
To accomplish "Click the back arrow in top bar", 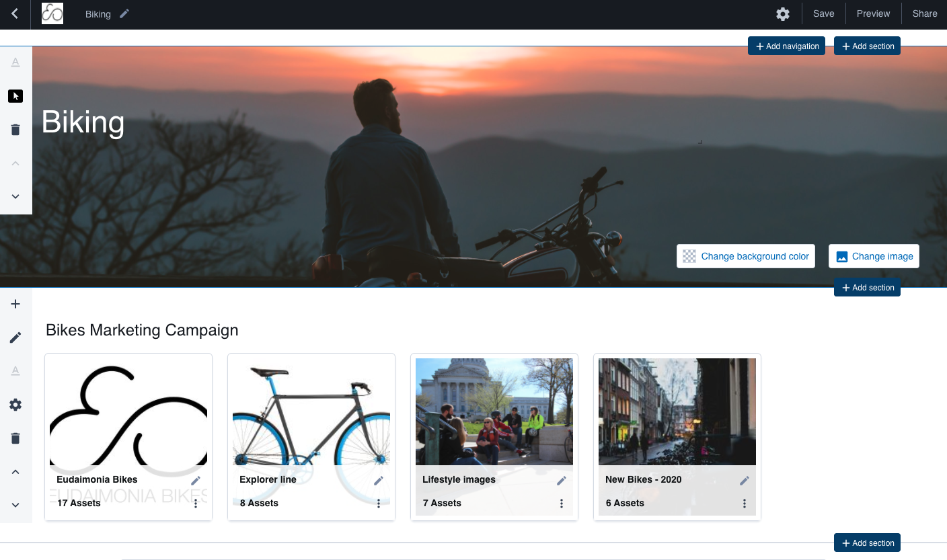I will point(15,14).
